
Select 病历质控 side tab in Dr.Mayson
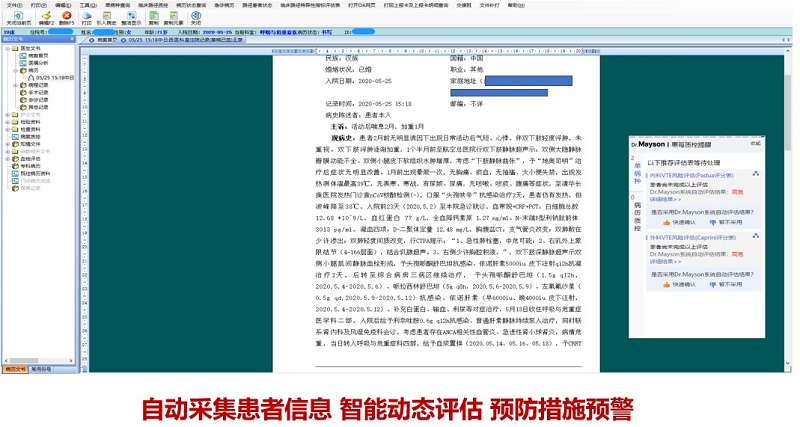pyautogui.click(x=637, y=216)
